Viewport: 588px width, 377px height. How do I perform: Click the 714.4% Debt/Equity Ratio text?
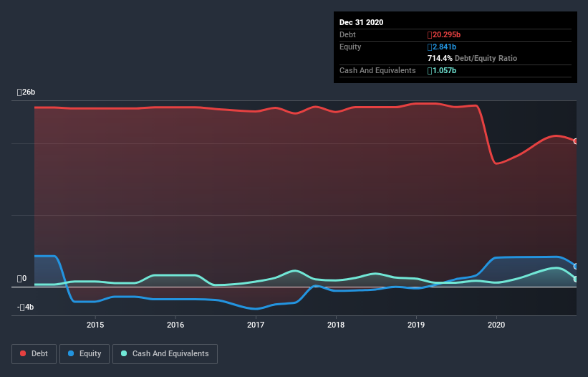472,59
